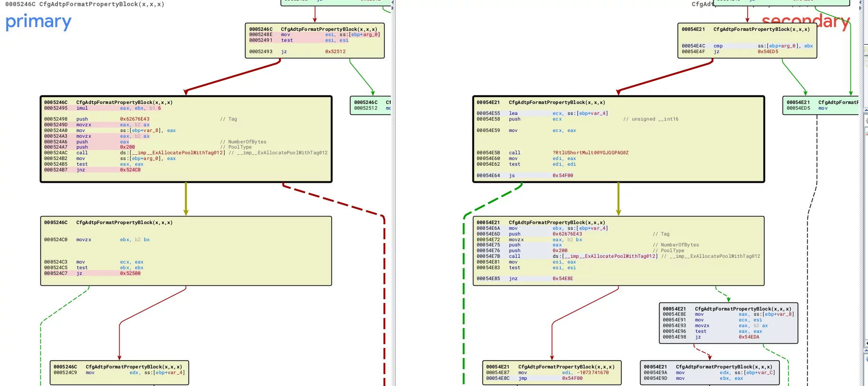Click secondary push 0x200 at 00054E76
This screenshot has width=868, height=386.
point(581,251)
